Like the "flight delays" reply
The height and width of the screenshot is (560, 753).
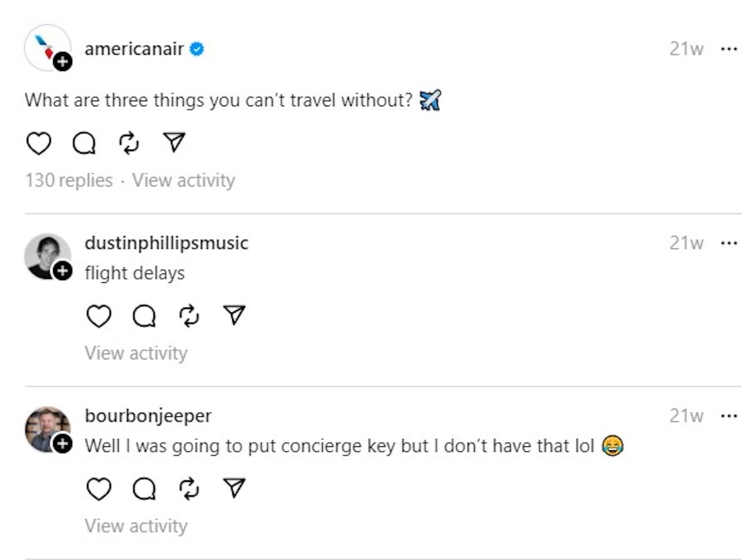(x=99, y=316)
